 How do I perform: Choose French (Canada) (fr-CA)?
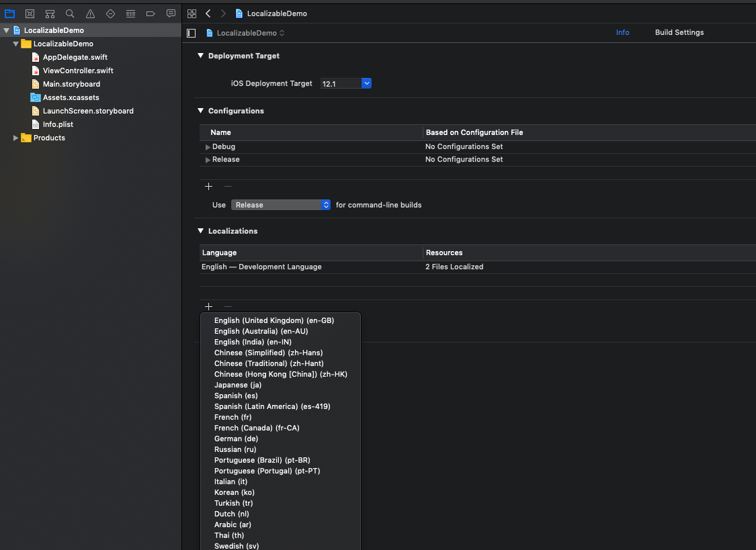click(x=280, y=428)
